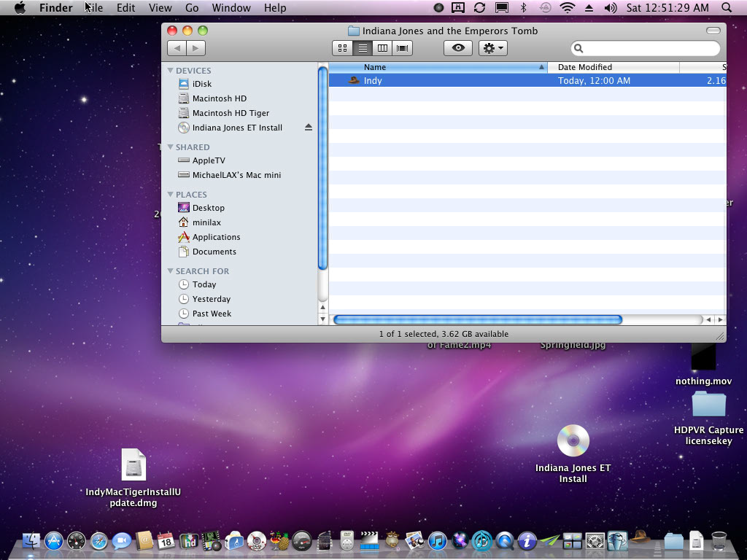
Task: Collapse the DEVICES sidebar section
Action: [x=171, y=71]
